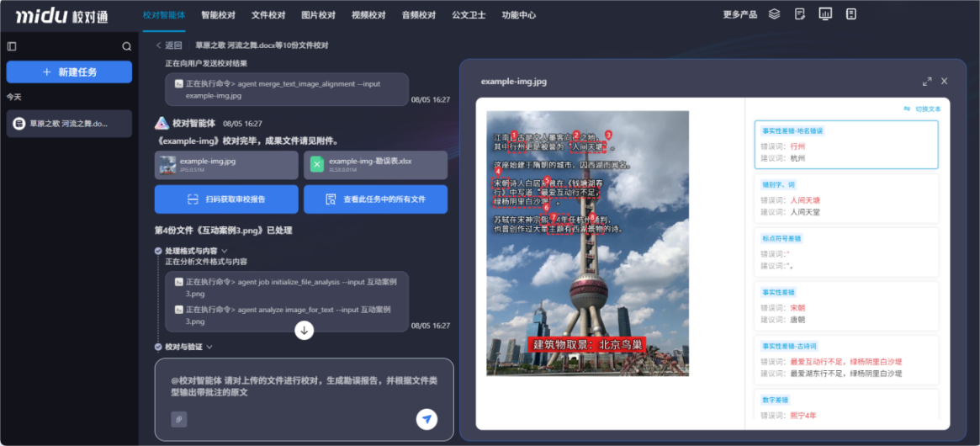Click 查看此任务中的所有文件 button
Image resolution: width=980 pixels, height=446 pixels.
(376, 199)
